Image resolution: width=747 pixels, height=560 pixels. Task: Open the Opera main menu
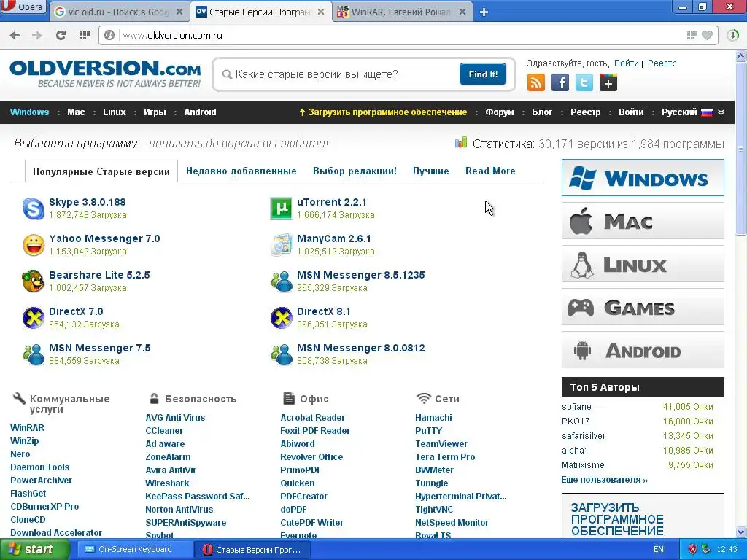point(24,7)
